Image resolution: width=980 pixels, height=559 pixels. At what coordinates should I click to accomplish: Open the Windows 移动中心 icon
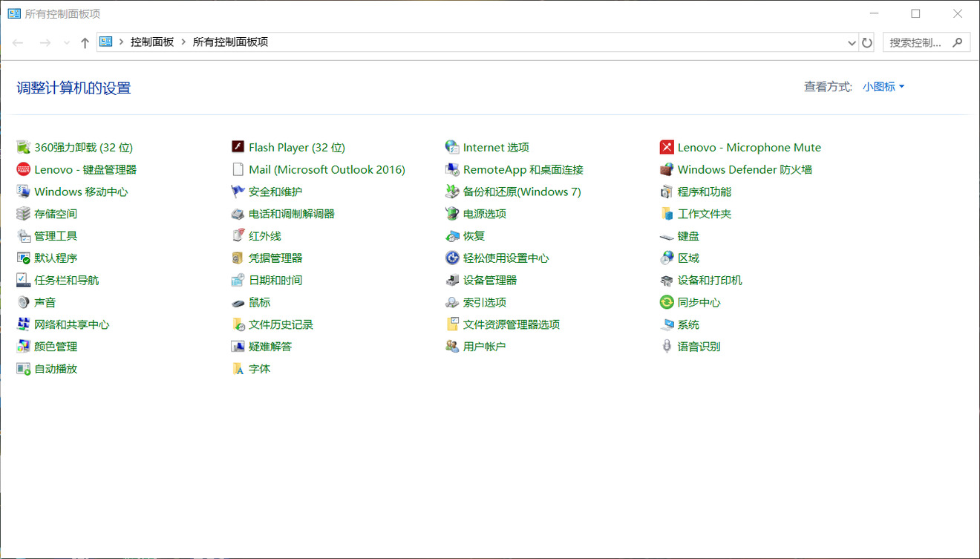[x=24, y=192]
